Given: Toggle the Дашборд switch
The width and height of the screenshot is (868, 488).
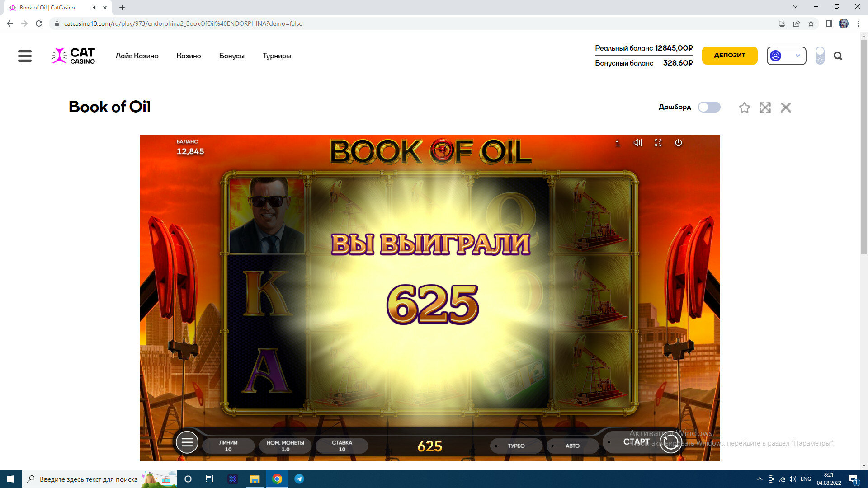Looking at the screenshot, I should [x=709, y=107].
